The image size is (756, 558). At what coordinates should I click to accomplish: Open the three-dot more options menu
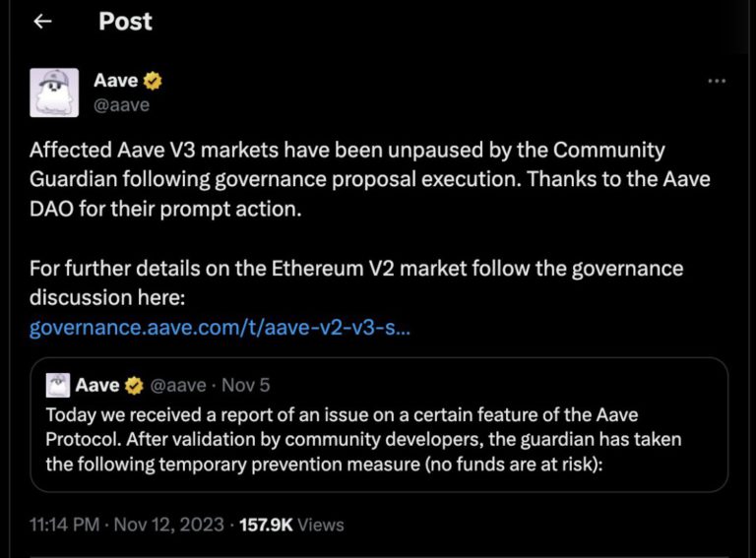click(717, 82)
